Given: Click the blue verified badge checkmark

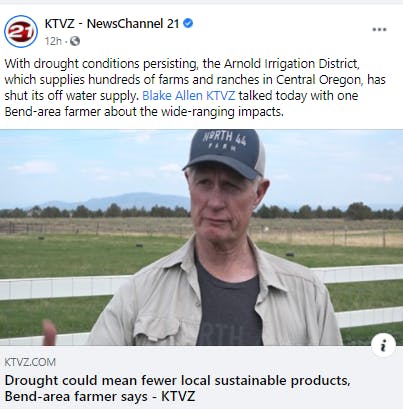Looking at the screenshot, I should point(188,23).
